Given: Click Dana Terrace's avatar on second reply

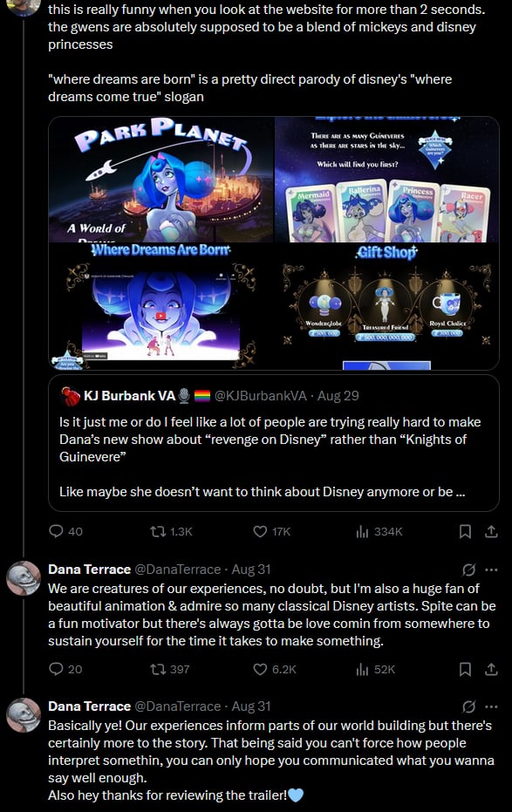Looking at the screenshot, I should [x=24, y=714].
